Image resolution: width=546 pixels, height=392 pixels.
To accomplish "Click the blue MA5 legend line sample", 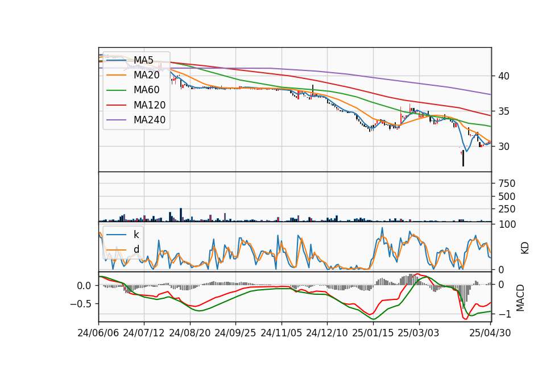I will click(x=116, y=60).
